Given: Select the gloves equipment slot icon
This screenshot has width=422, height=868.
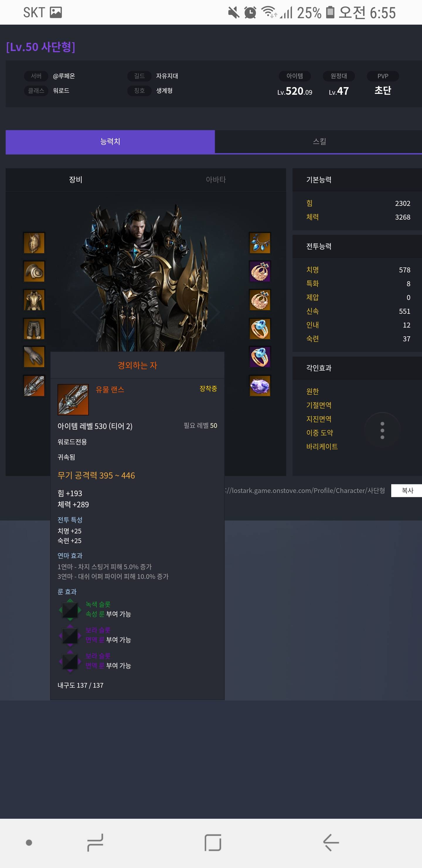Looking at the screenshot, I should [34, 357].
